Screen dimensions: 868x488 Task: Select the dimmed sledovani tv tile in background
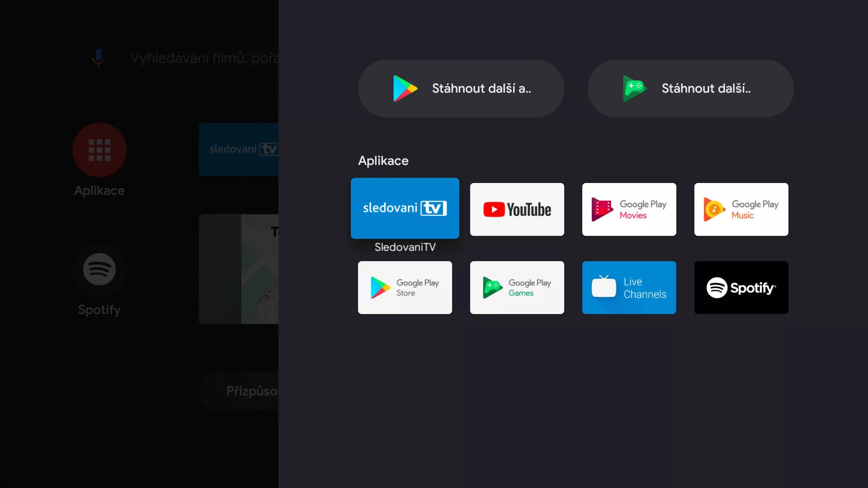(239, 149)
